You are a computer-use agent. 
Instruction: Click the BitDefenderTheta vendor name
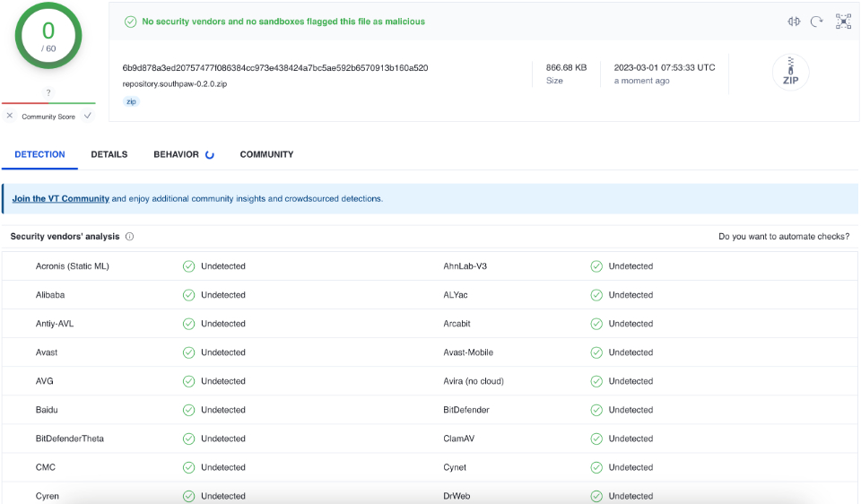70,439
